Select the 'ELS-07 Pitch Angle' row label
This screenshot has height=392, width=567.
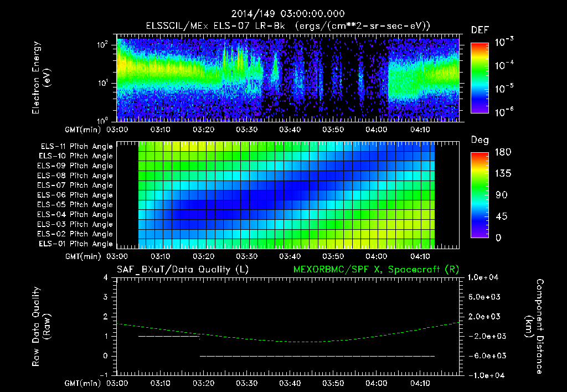click(x=75, y=185)
